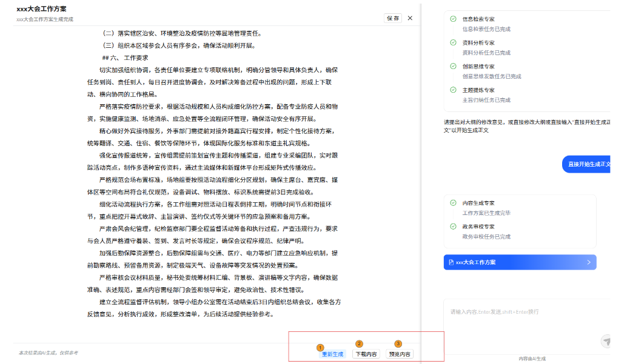Click the orange number 1 marker badge
Viewport: 627px width, 364px height.
point(320,348)
